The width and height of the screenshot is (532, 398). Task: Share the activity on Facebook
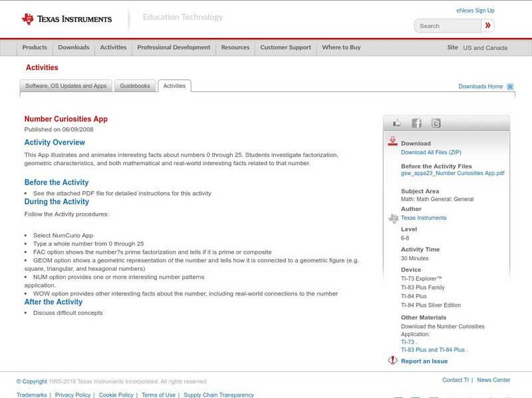pos(416,123)
